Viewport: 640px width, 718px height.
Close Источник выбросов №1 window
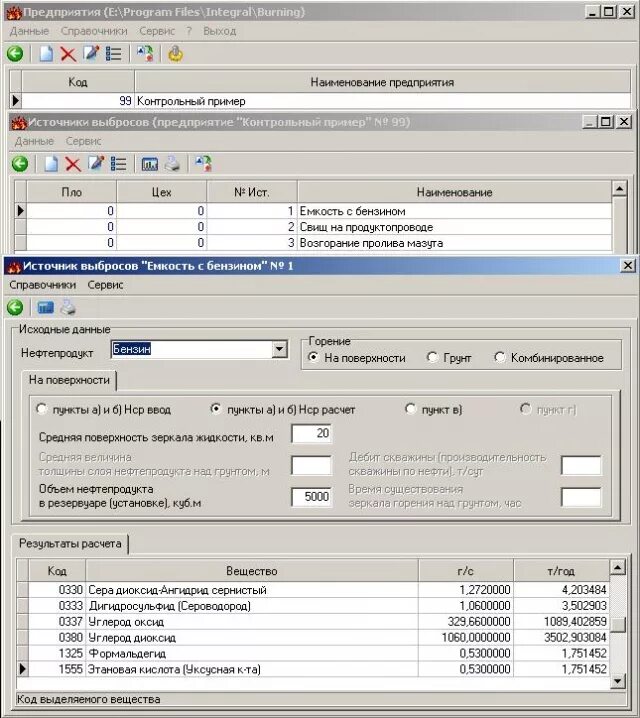[x=628, y=266]
